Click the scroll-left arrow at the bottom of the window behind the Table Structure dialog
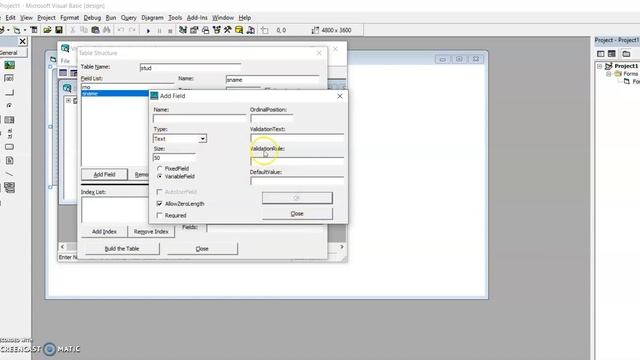Viewport: 640px width, 360px height. 62,247
